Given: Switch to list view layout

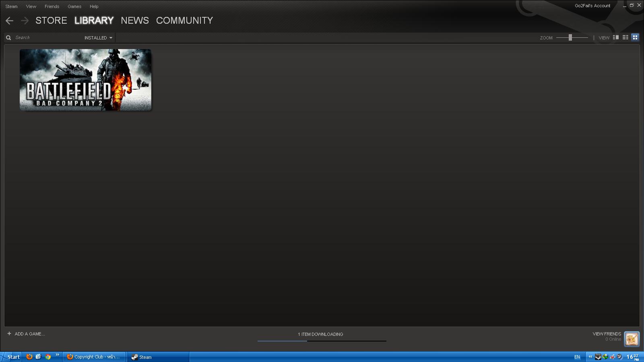Looking at the screenshot, I should pyautogui.click(x=625, y=37).
